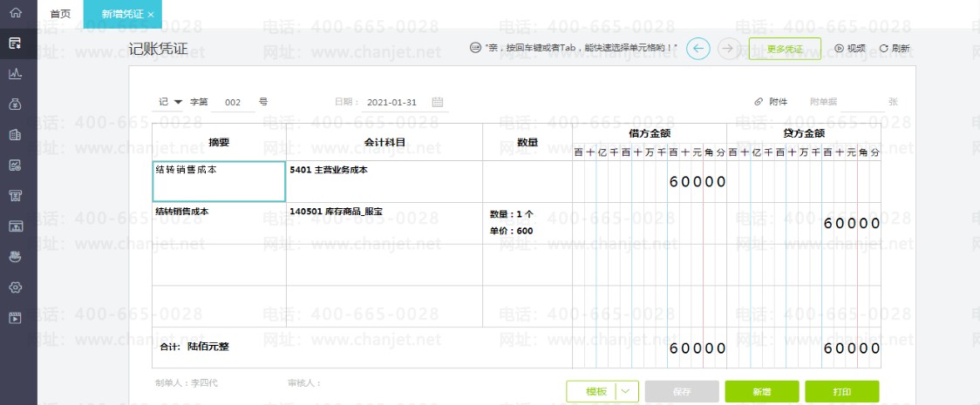Viewport: 980px width, 405px height.
Task: Go to previous voucher arrow
Action: 698,48
